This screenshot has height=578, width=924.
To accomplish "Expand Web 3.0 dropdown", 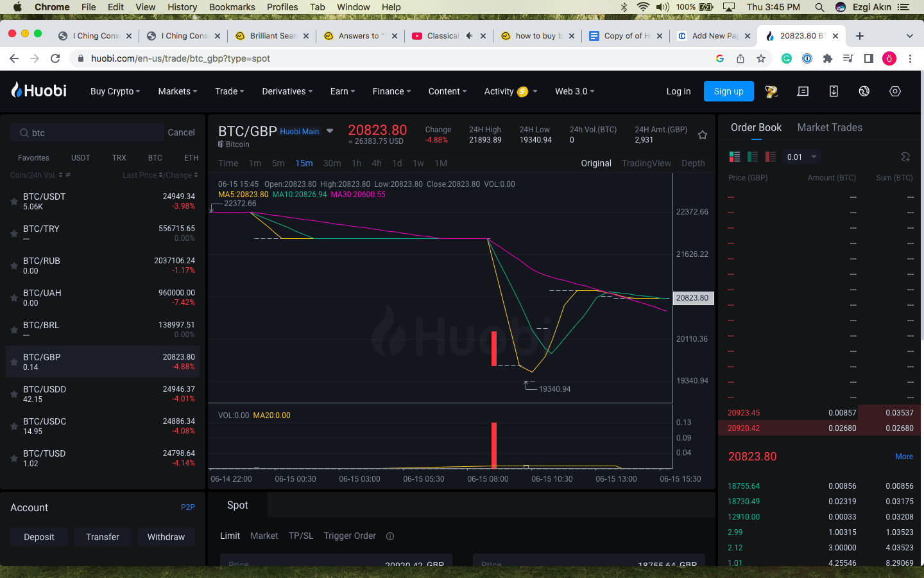I will tap(575, 91).
